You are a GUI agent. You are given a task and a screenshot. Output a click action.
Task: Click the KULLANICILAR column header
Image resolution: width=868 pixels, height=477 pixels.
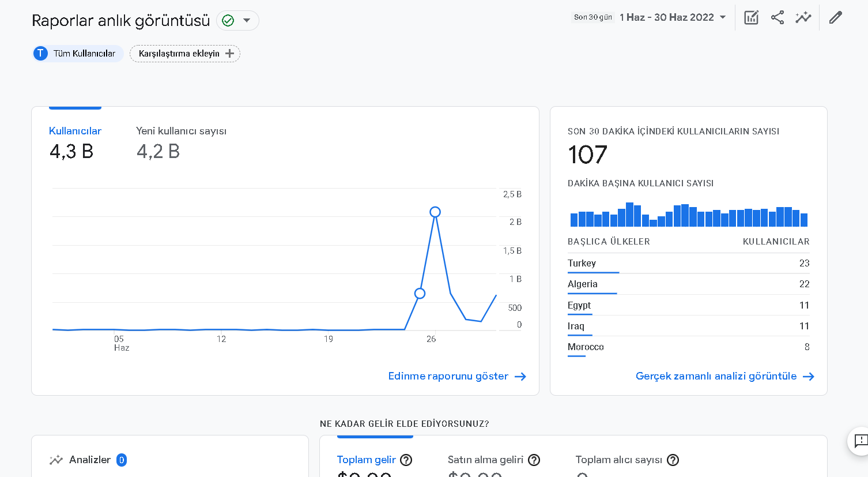(776, 242)
